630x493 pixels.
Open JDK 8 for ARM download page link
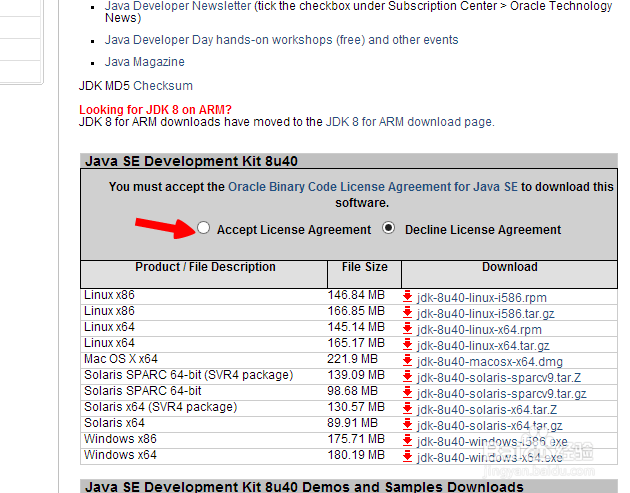[409, 122]
